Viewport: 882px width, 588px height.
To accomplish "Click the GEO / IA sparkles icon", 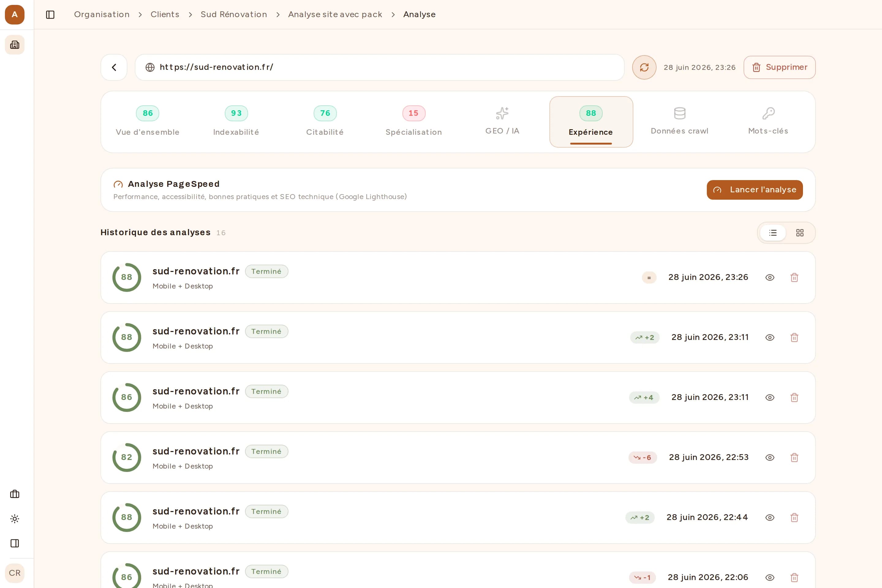I will (502, 113).
